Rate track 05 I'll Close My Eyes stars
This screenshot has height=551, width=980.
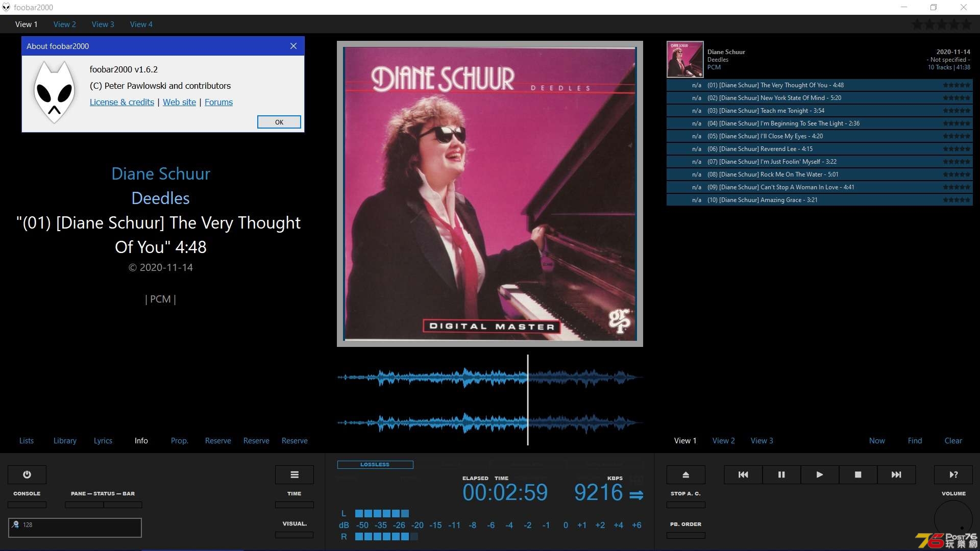[957, 136]
